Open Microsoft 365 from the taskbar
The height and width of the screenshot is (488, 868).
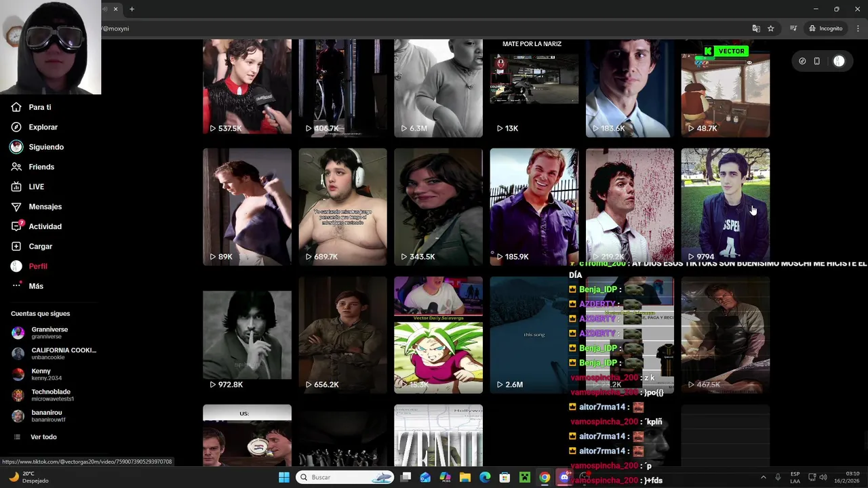(445, 477)
